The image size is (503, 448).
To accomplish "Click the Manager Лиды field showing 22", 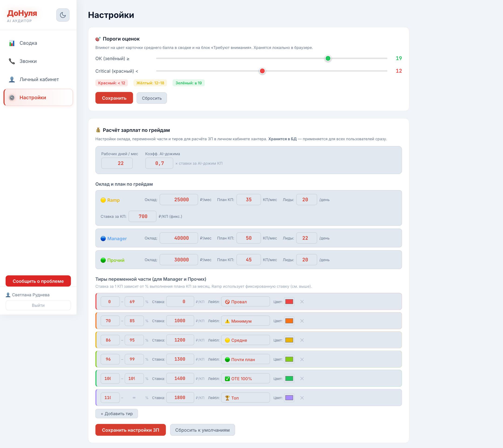I will tap(307, 238).
